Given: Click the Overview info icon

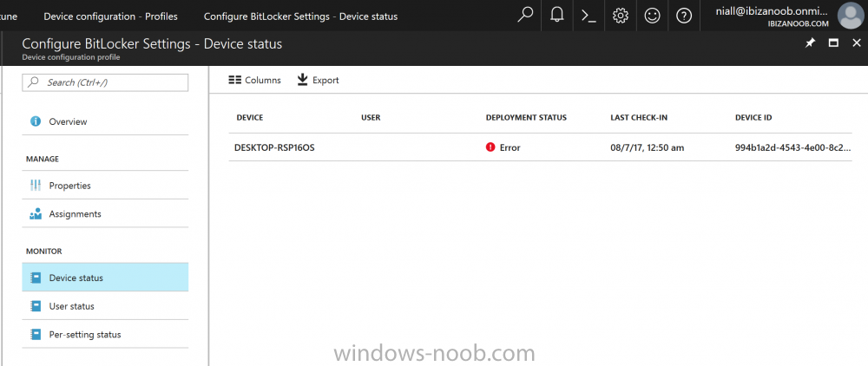Looking at the screenshot, I should [36, 121].
